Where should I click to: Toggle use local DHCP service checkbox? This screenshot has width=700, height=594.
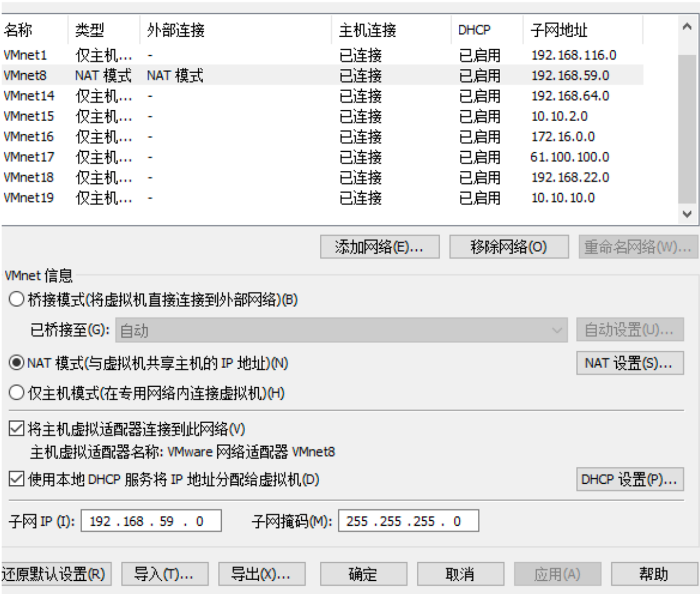click(16, 479)
